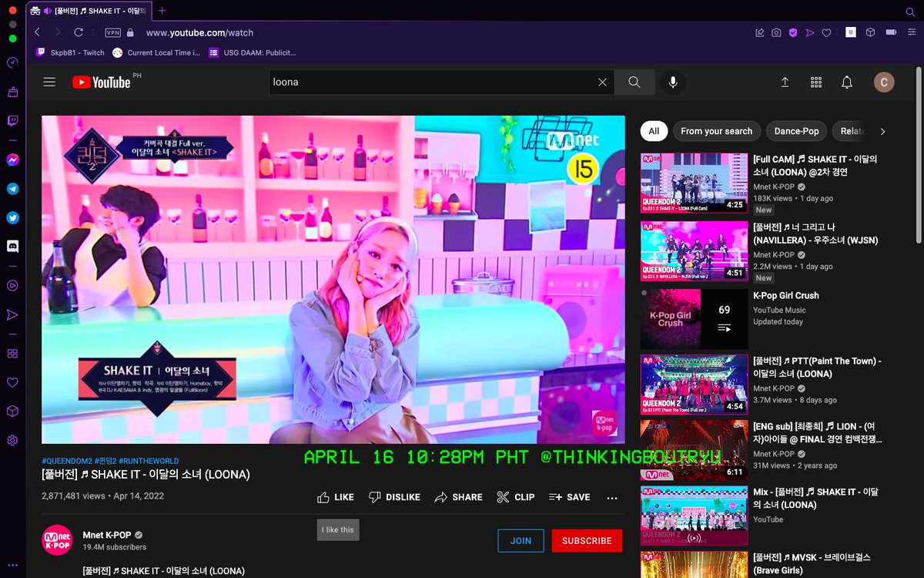
Task: Open K-Pop Girl Crush playlist thumbnail
Action: (x=694, y=319)
